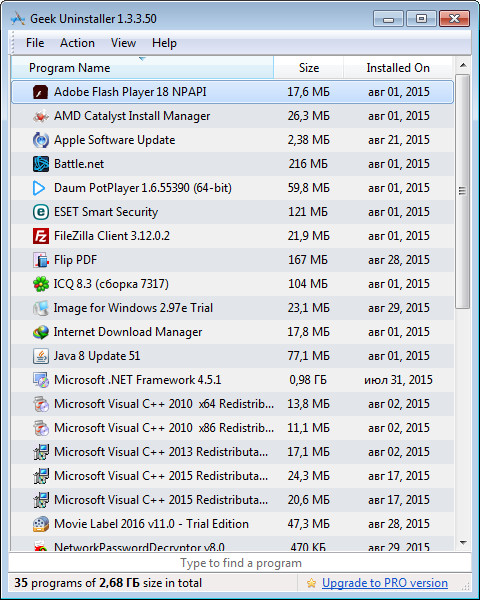The image size is (480, 600).
Task: Click the Apple Software Update icon
Action: point(41,140)
